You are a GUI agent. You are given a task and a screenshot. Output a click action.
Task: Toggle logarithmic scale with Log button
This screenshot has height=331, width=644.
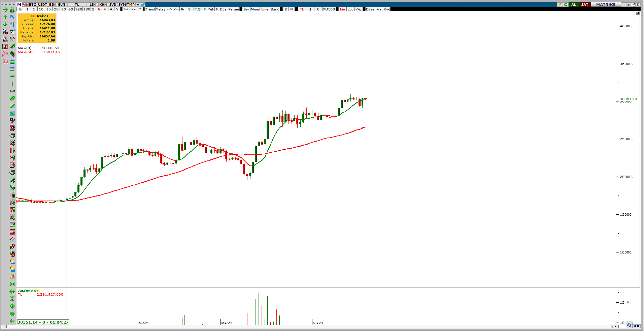(x=350, y=9)
